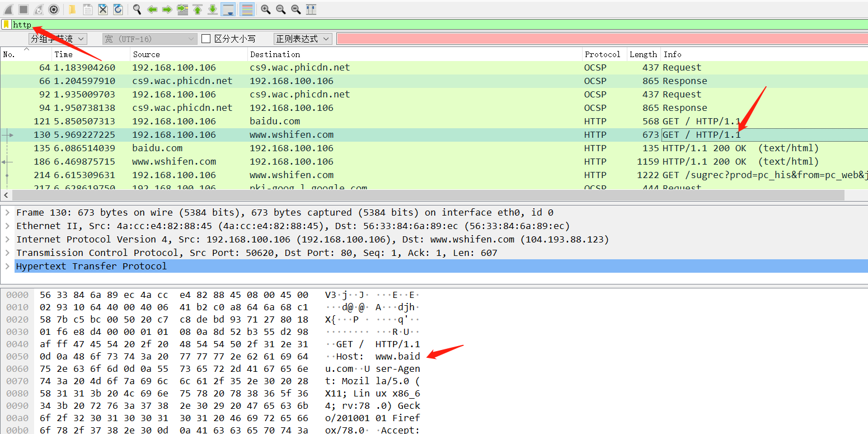
Task: Select packet 66 OCSP Response row
Action: click(x=434, y=81)
